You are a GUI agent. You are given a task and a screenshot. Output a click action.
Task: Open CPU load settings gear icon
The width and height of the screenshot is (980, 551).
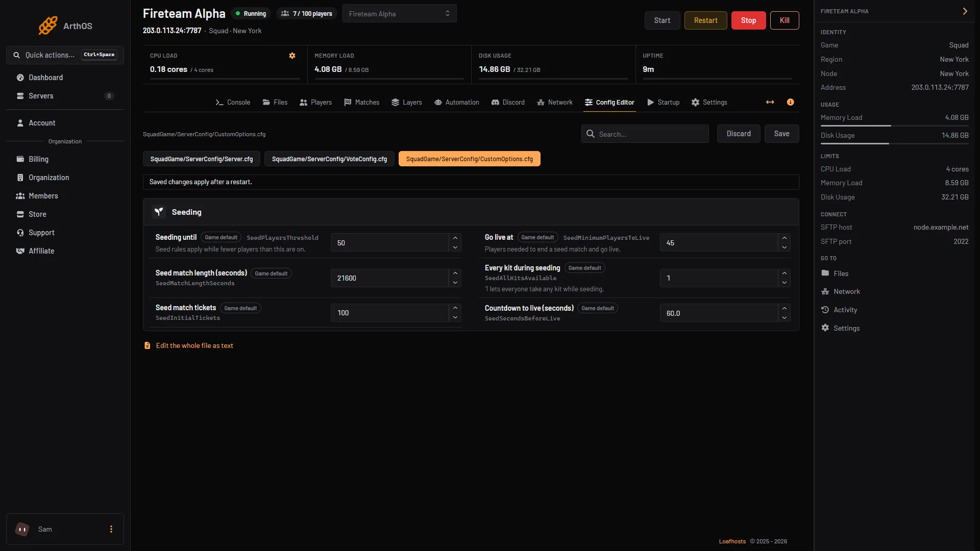tap(292, 56)
